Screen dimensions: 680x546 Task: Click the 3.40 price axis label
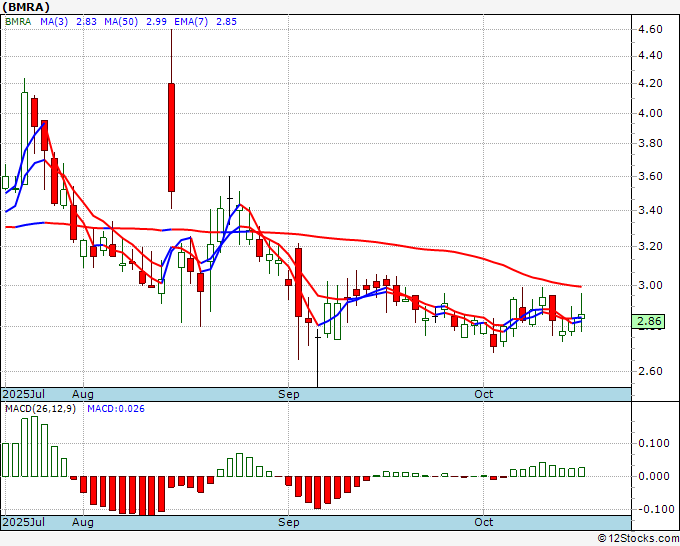tap(651, 210)
